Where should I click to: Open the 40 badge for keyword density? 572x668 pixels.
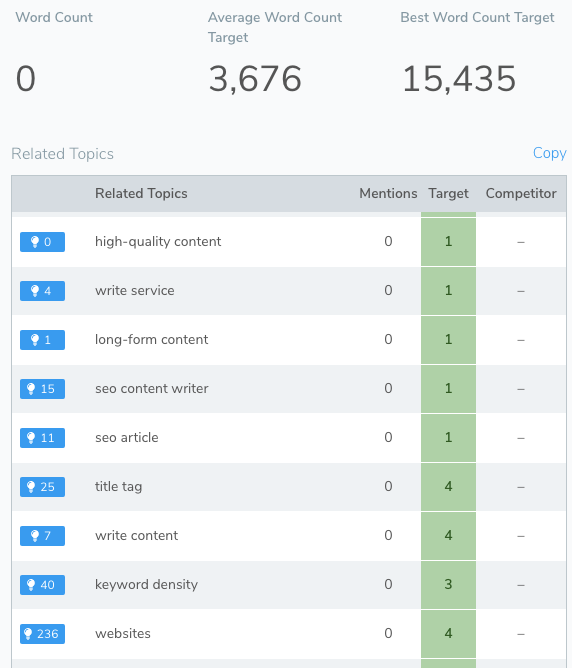(x=42, y=585)
